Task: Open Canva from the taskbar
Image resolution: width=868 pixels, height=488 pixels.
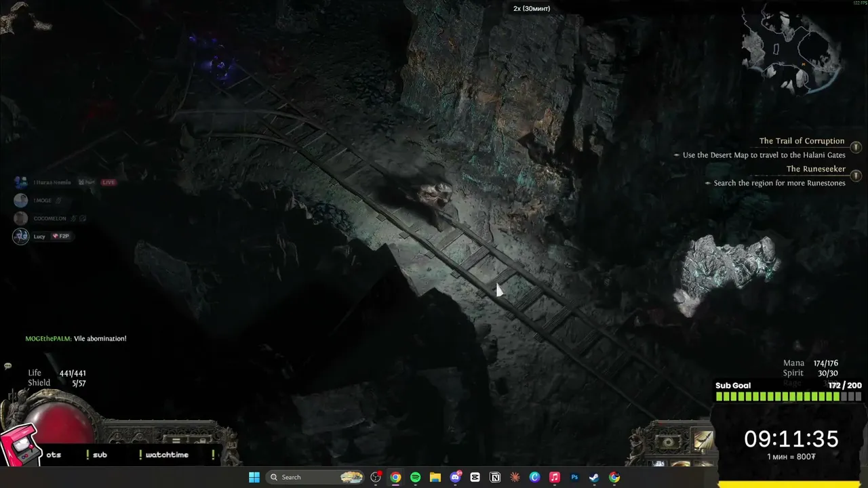Action: [534, 477]
